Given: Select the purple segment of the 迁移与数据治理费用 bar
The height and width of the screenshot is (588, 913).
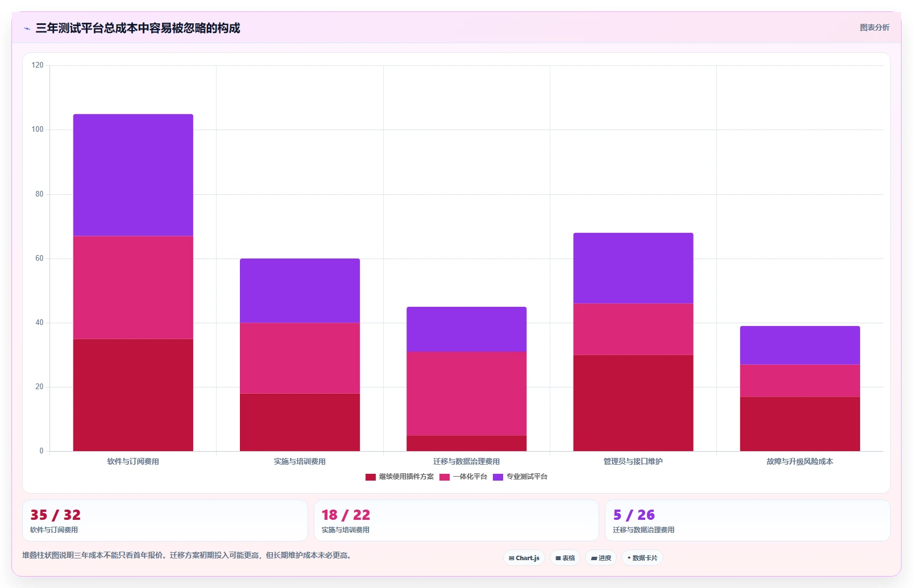Looking at the screenshot, I should (x=466, y=330).
